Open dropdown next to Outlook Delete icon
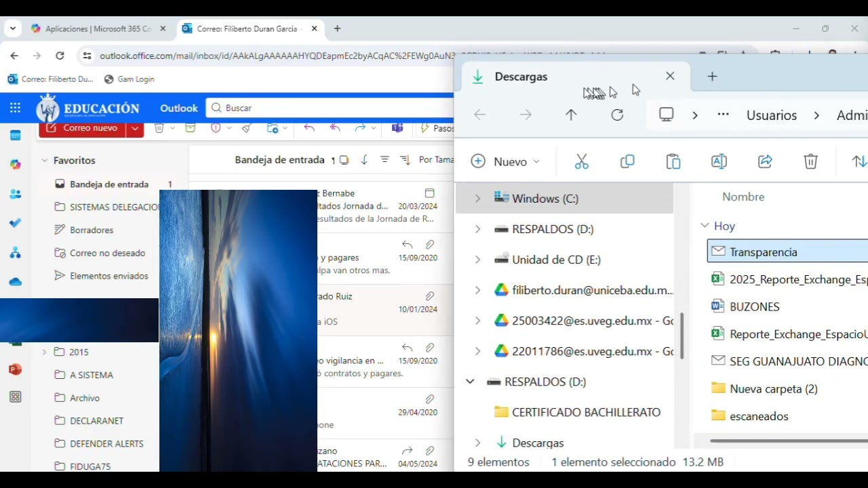This screenshot has height=488, width=868. point(172,128)
